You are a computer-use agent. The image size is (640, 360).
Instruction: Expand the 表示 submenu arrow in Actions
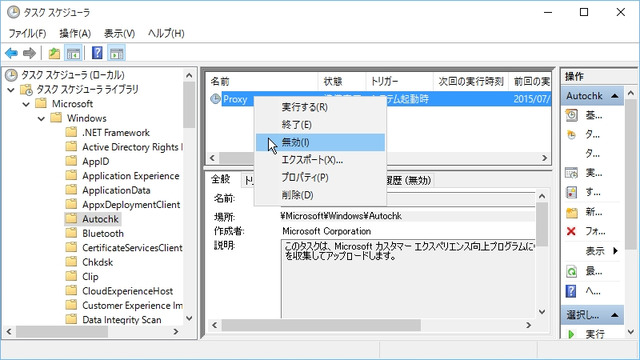click(x=616, y=251)
